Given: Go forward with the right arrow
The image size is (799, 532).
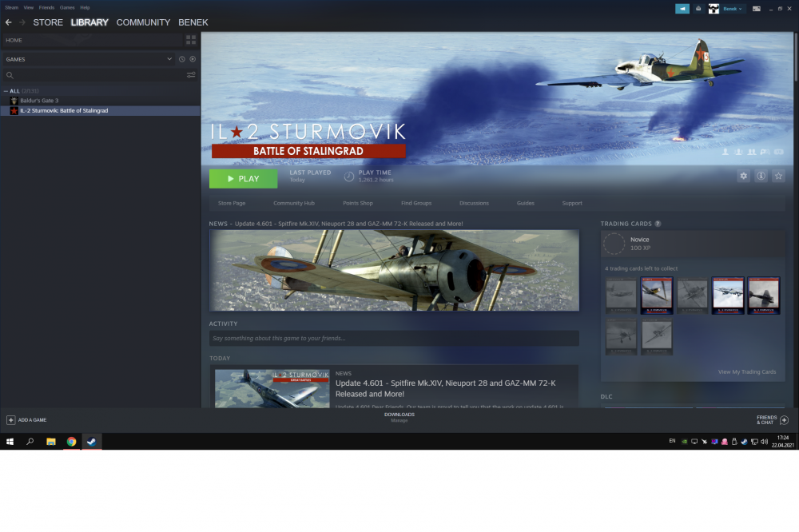Looking at the screenshot, I should [22, 22].
